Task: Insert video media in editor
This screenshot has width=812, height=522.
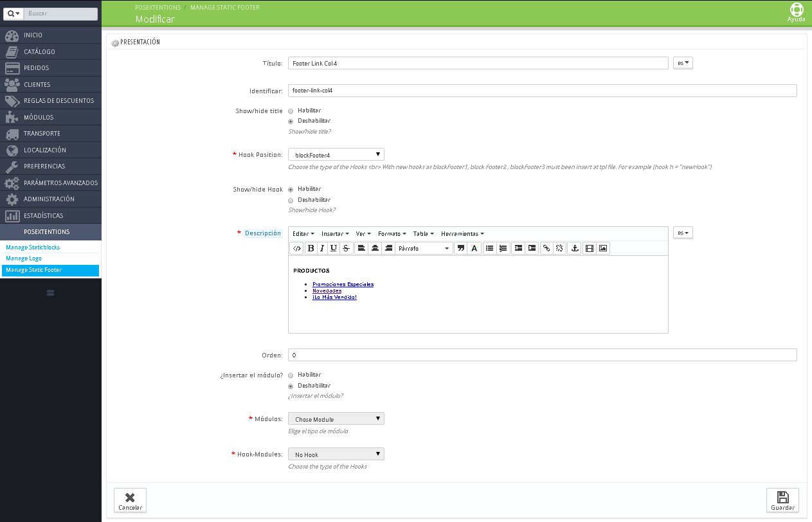Action: [x=589, y=248]
